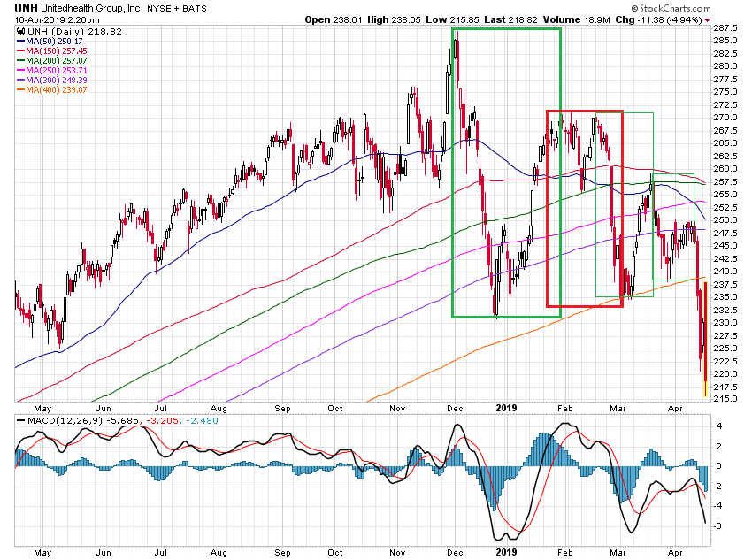Click the Chg -11.38 (-4.94%) value

click(659, 19)
